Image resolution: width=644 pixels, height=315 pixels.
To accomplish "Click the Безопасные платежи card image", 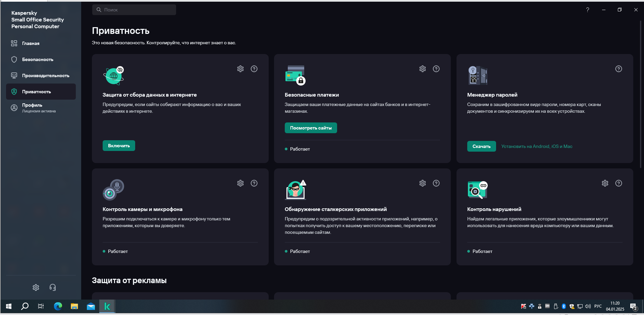I will [296, 75].
